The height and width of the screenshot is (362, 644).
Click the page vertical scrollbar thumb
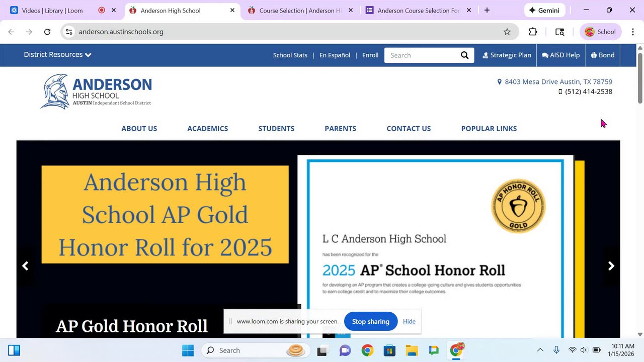coord(640,77)
